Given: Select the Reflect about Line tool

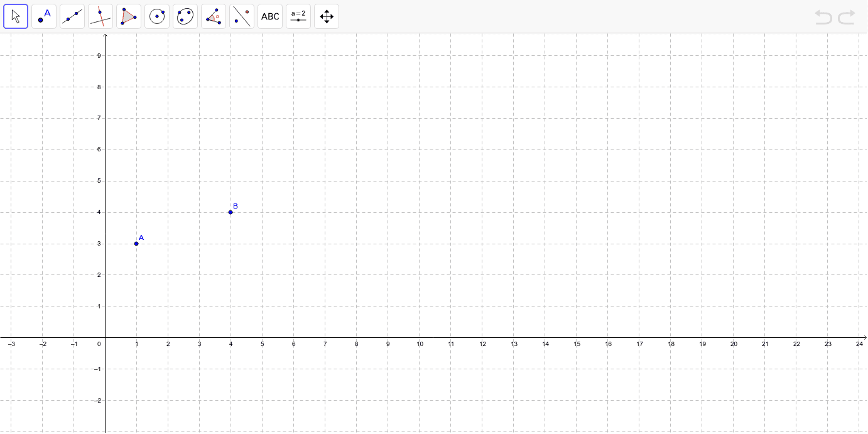Looking at the screenshot, I should (242, 16).
